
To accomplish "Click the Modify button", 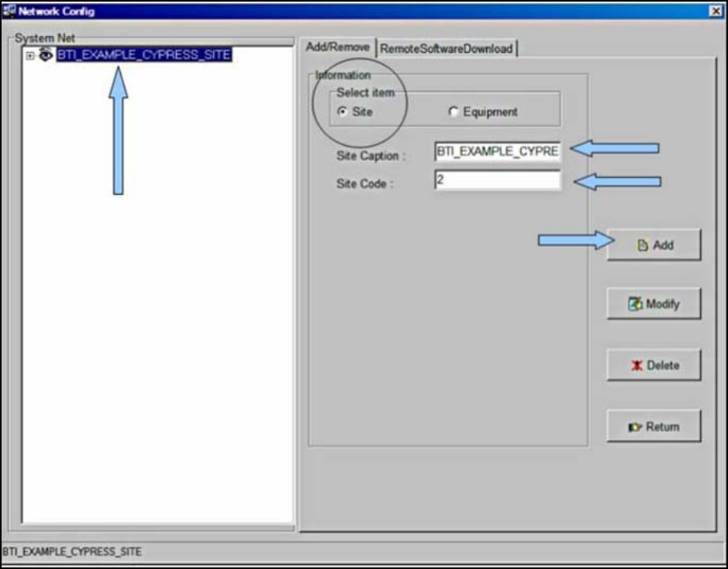I will pyautogui.click(x=654, y=304).
